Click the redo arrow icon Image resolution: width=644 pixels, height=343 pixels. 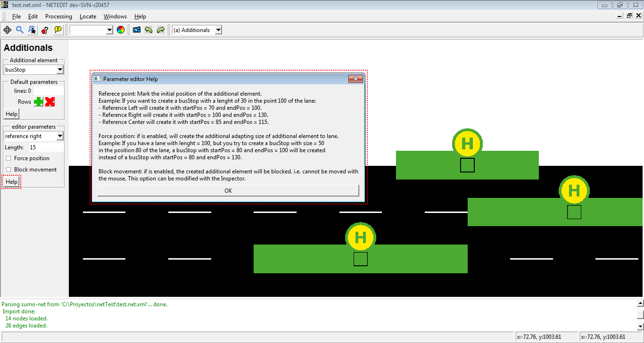click(x=161, y=30)
